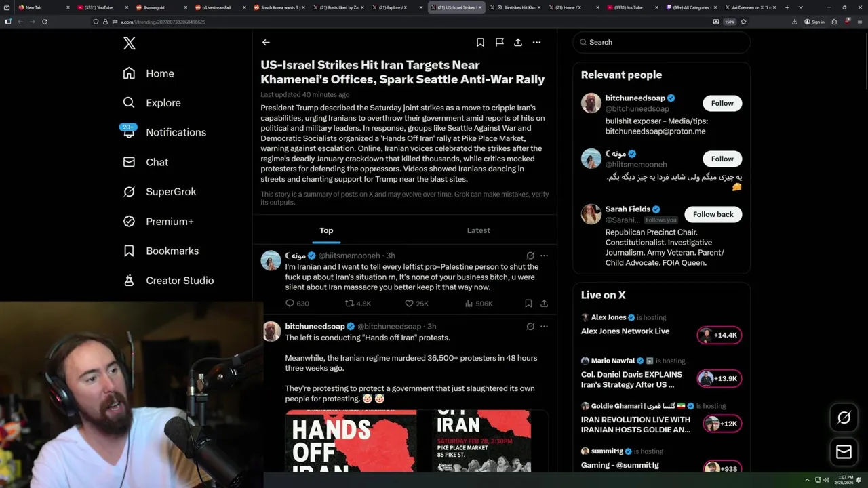Image resolution: width=868 pixels, height=488 pixels.
Task: Open the floating Grok button
Action: pos(844,418)
